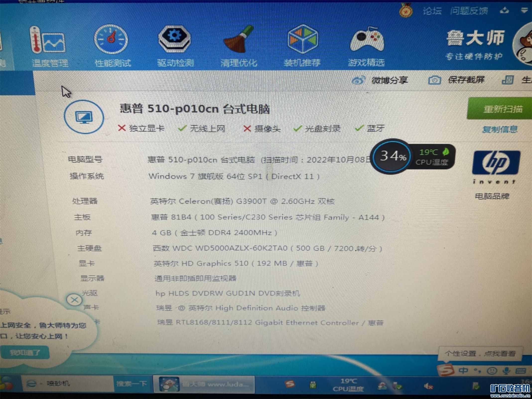Click the 34% CPU usage floating gauge

tap(392, 156)
